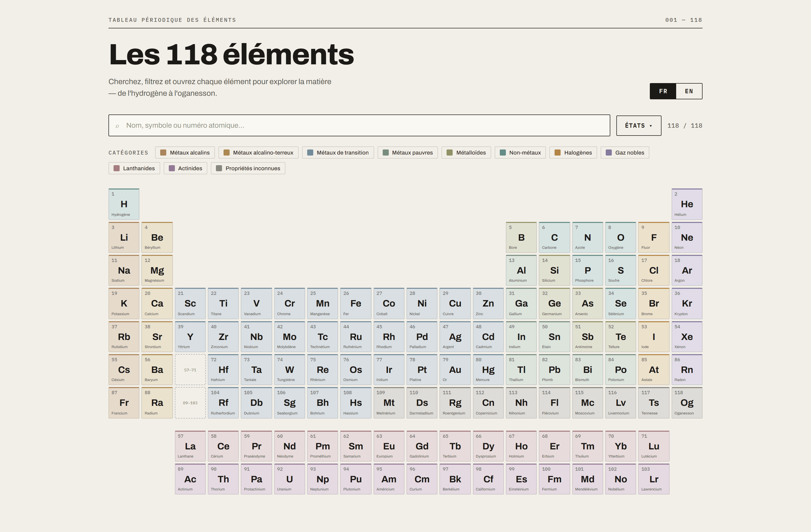Click the "Les 118 éléments" heading
Image resolution: width=811 pixels, height=532 pixels.
[x=231, y=54]
